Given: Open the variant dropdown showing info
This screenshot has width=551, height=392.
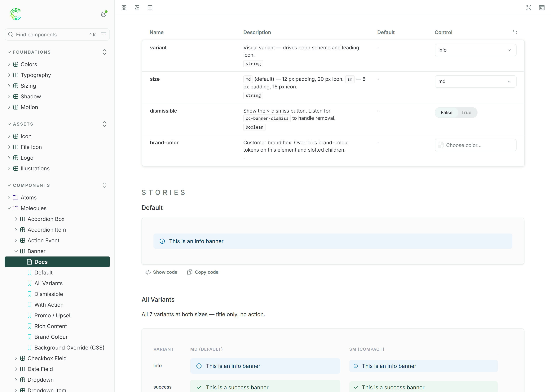Looking at the screenshot, I should tap(475, 50).
